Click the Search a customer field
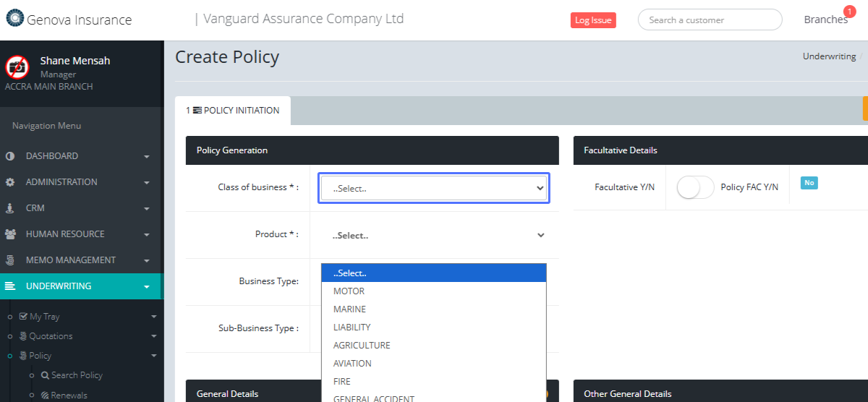Image resolution: width=868 pixels, height=402 pixels. [x=710, y=20]
